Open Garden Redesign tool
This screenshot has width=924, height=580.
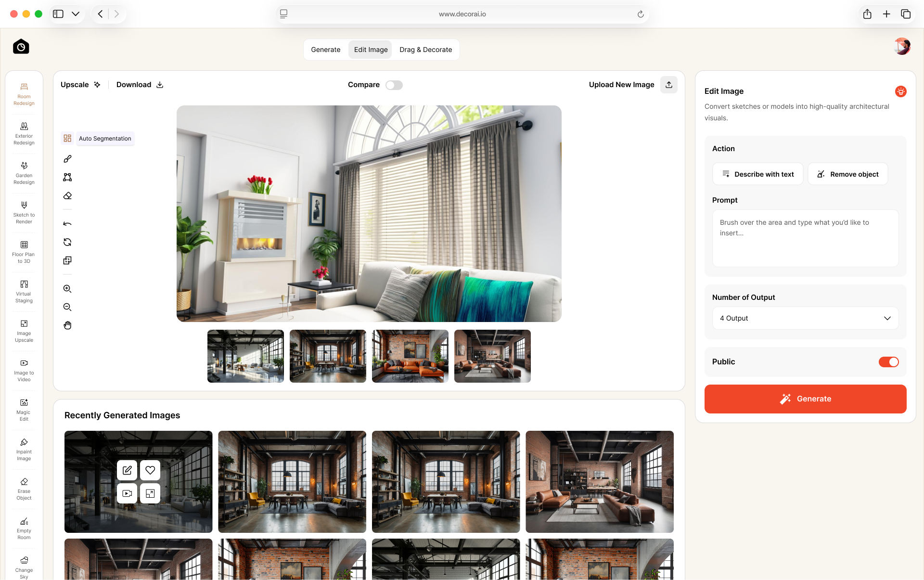[24, 173]
